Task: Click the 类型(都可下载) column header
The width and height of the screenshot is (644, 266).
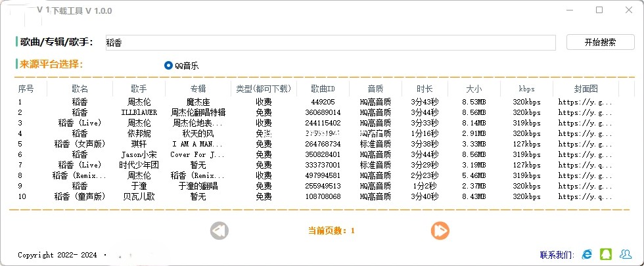Action: coord(264,89)
